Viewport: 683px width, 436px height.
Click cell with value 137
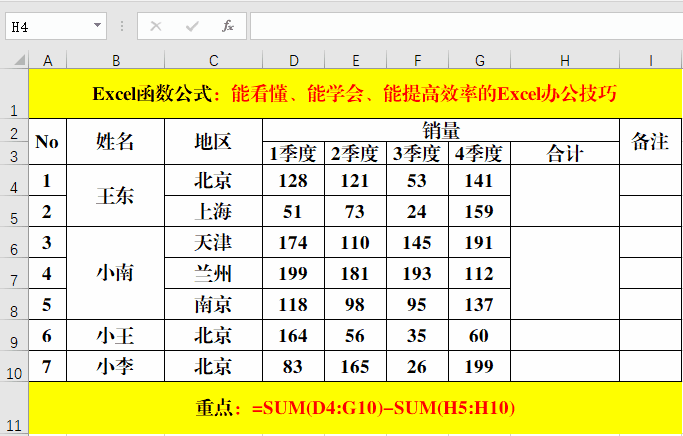pyautogui.click(x=479, y=304)
